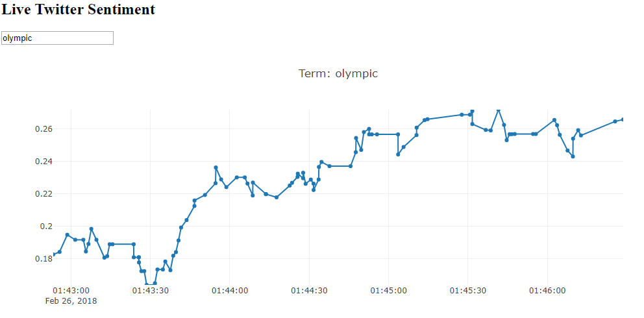Select the 01:45:00 x-axis tick label
Viewport: 644px width, 318px height.
389,291
